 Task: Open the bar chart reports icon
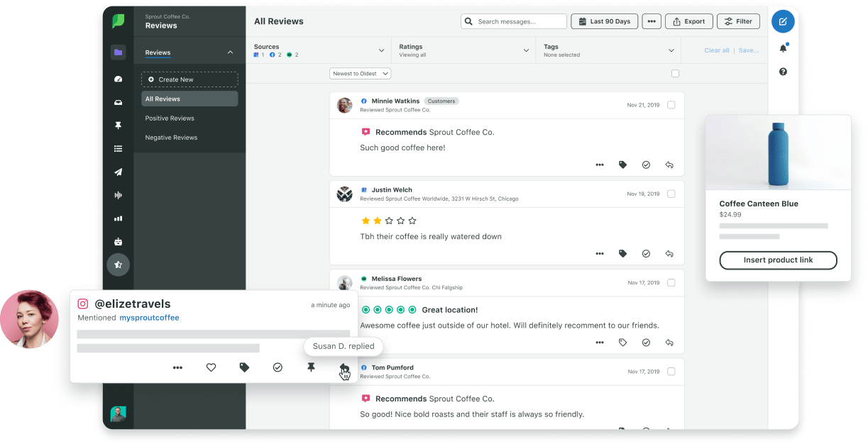pos(118,218)
